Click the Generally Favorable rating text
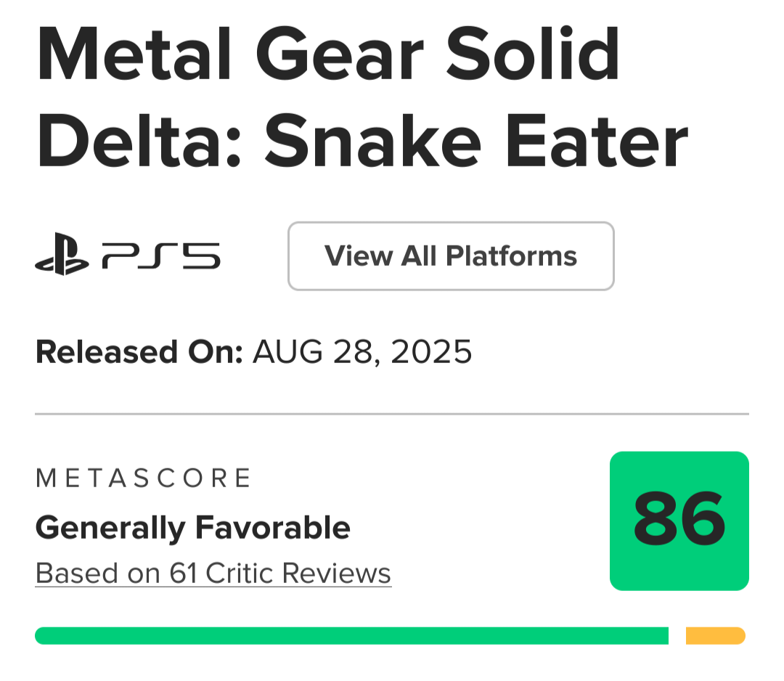Viewport: 784px width, 681px height. coord(192,527)
